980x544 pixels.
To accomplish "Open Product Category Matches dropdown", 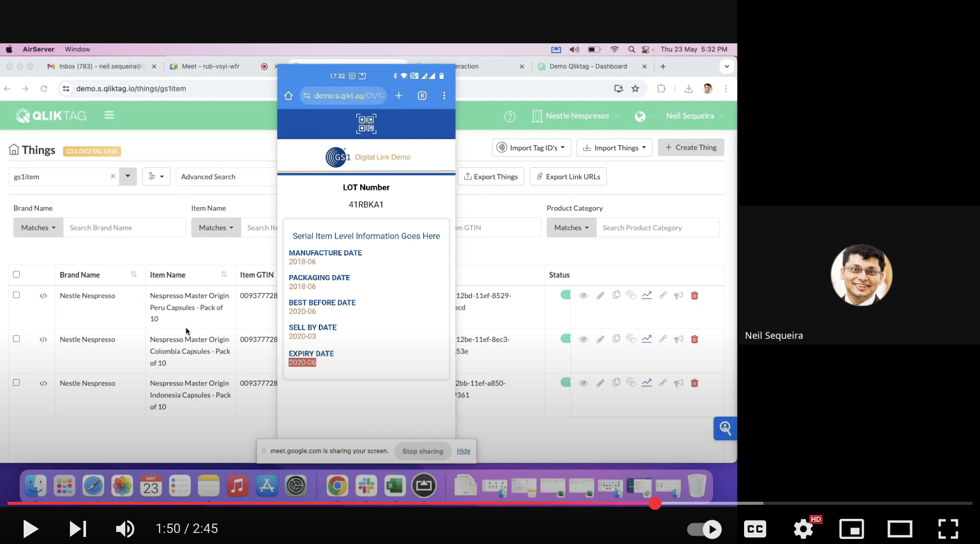I will pos(571,228).
